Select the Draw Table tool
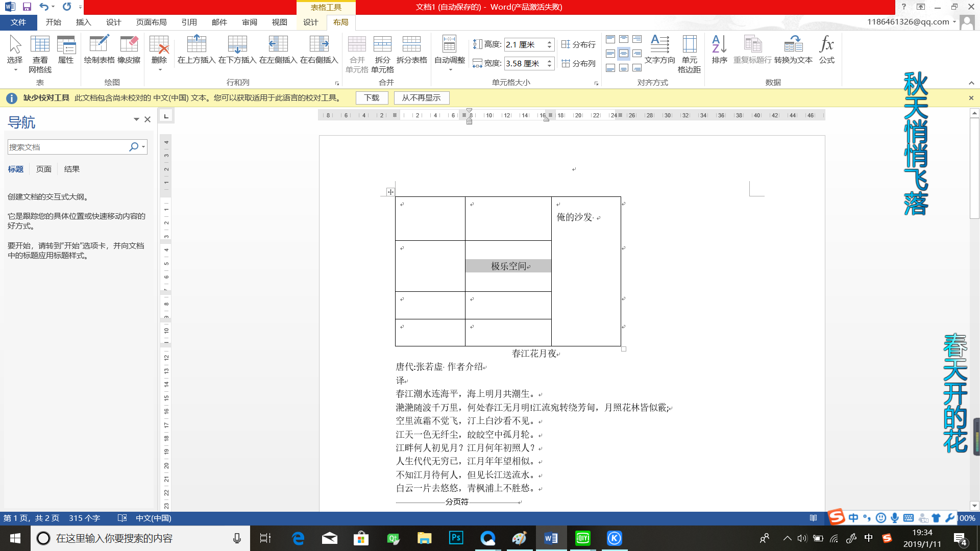Viewport: 980px width, 551px height. [99, 49]
